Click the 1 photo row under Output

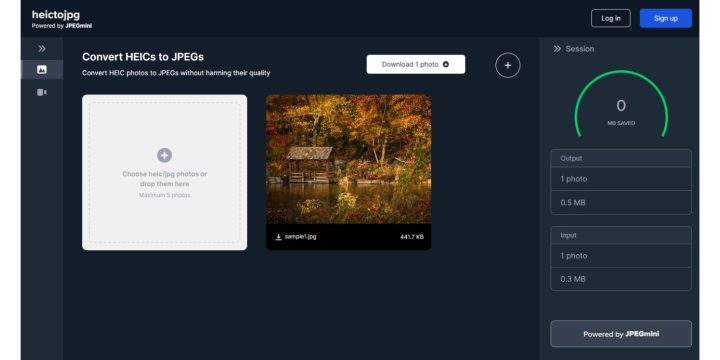coord(621,179)
